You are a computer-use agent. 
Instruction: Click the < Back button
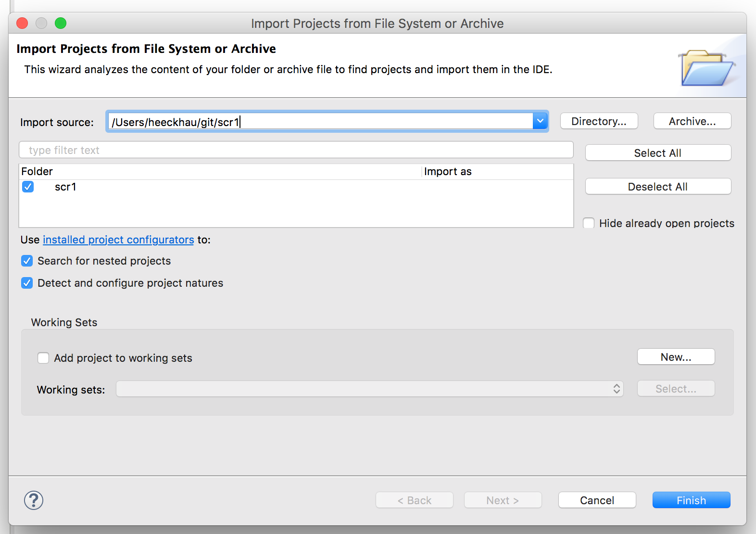click(x=415, y=500)
